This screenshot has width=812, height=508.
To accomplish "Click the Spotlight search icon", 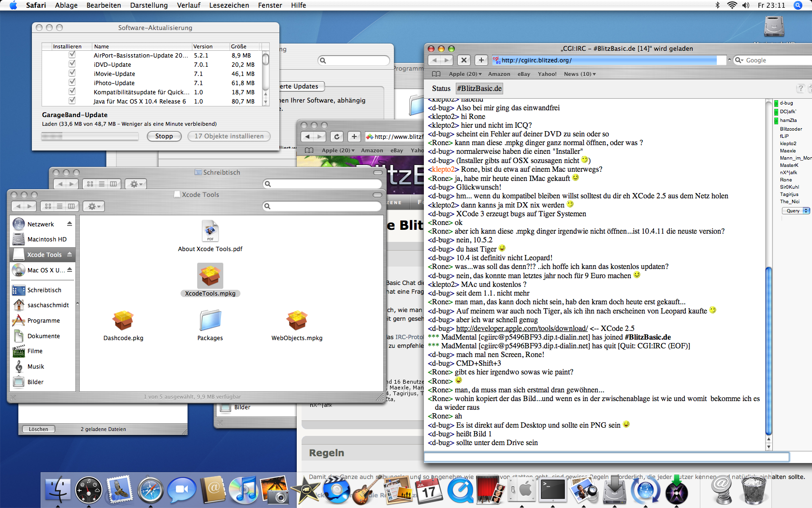I will pos(797,5).
